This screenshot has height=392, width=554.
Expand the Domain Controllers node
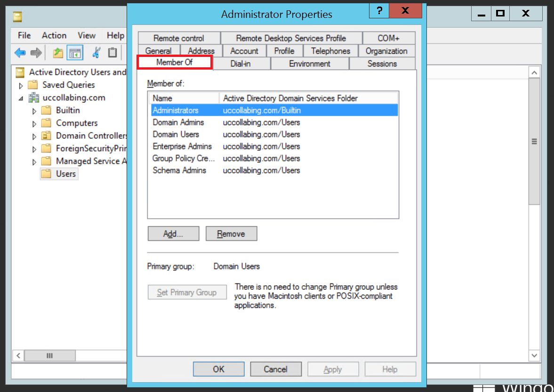point(34,136)
